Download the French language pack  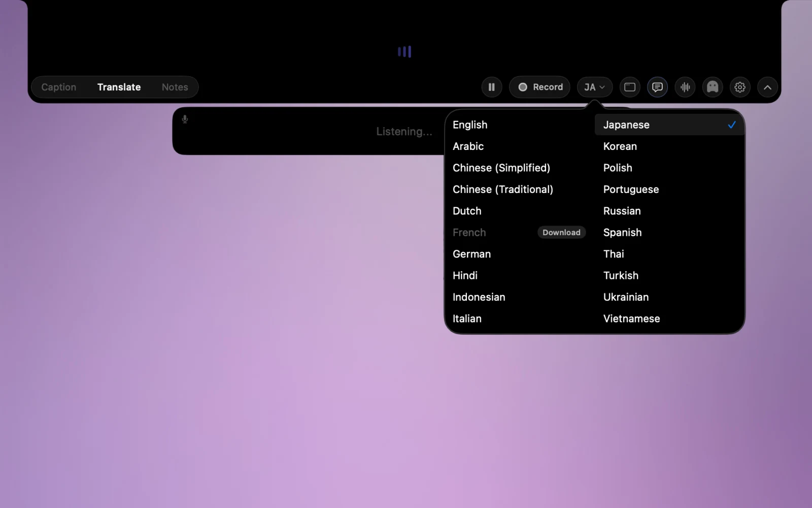(x=561, y=232)
